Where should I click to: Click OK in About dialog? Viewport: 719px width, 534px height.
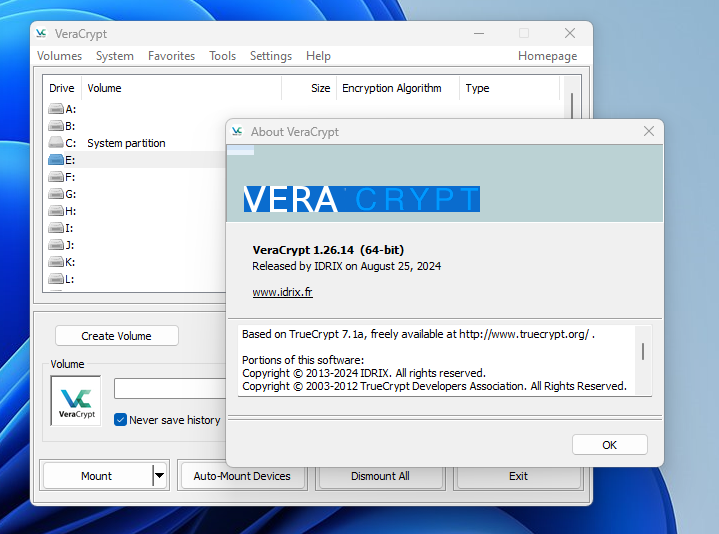point(609,445)
